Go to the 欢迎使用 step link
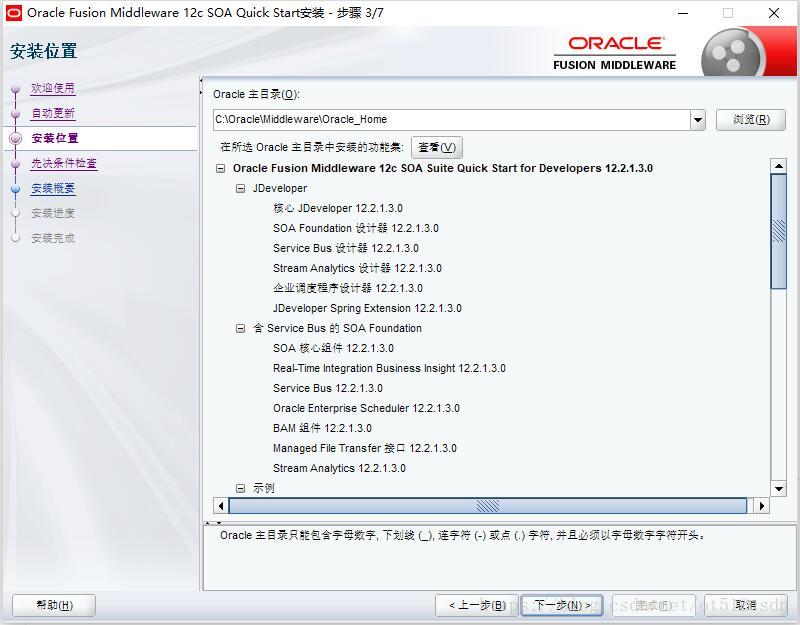 coord(53,88)
